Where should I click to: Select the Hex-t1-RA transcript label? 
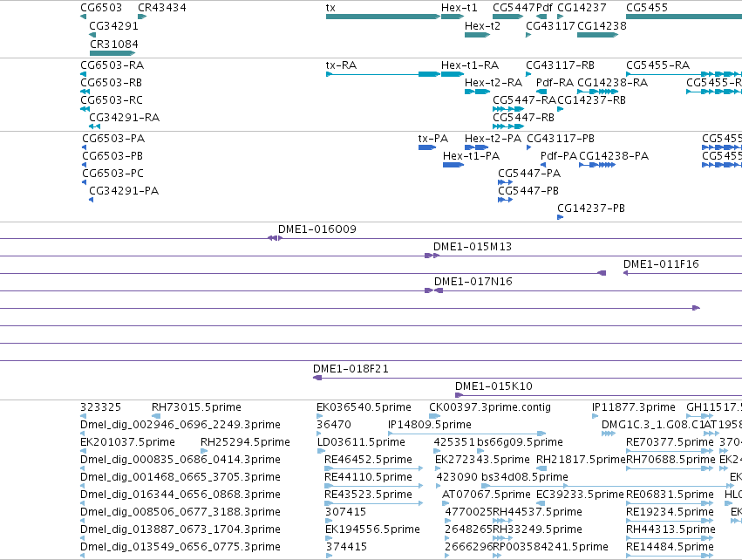[x=469, y=65]
